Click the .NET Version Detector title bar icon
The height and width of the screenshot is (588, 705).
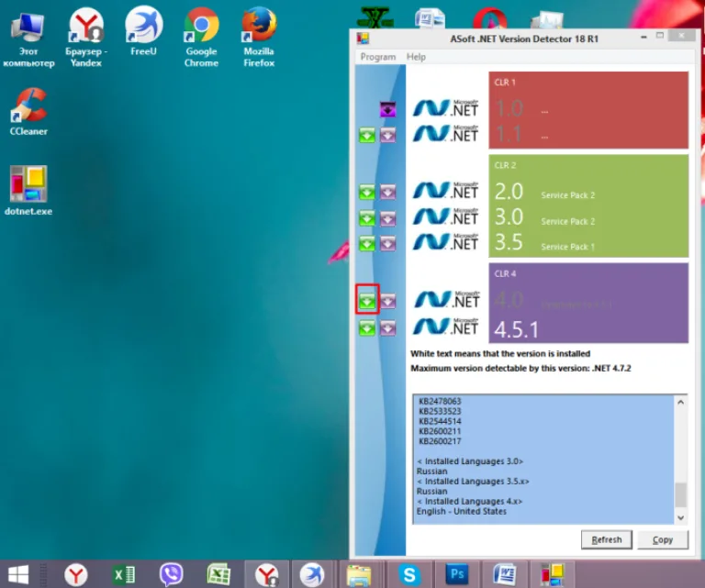click(x=363, y=39)
